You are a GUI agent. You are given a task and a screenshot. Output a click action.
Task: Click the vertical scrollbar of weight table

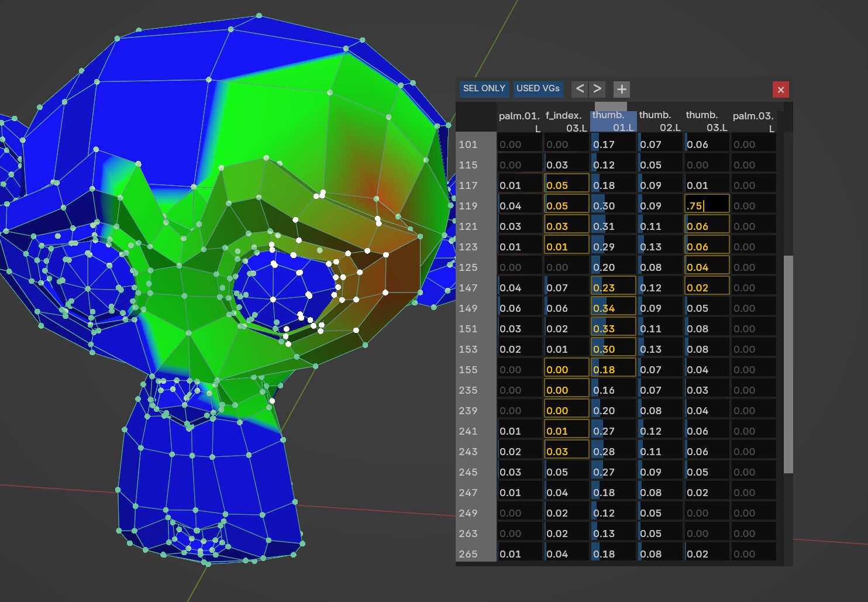788,363
